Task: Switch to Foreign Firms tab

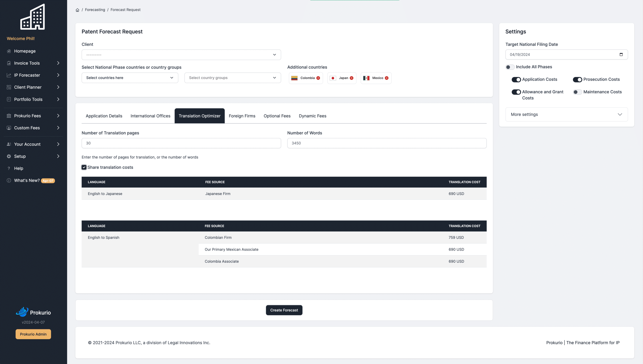Action: 242,116
